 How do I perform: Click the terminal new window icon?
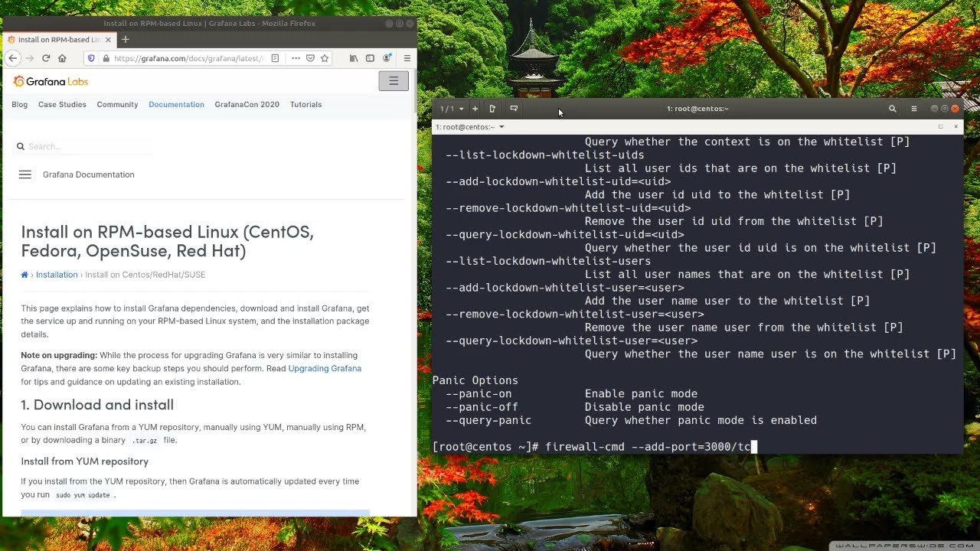coord(492,109)
